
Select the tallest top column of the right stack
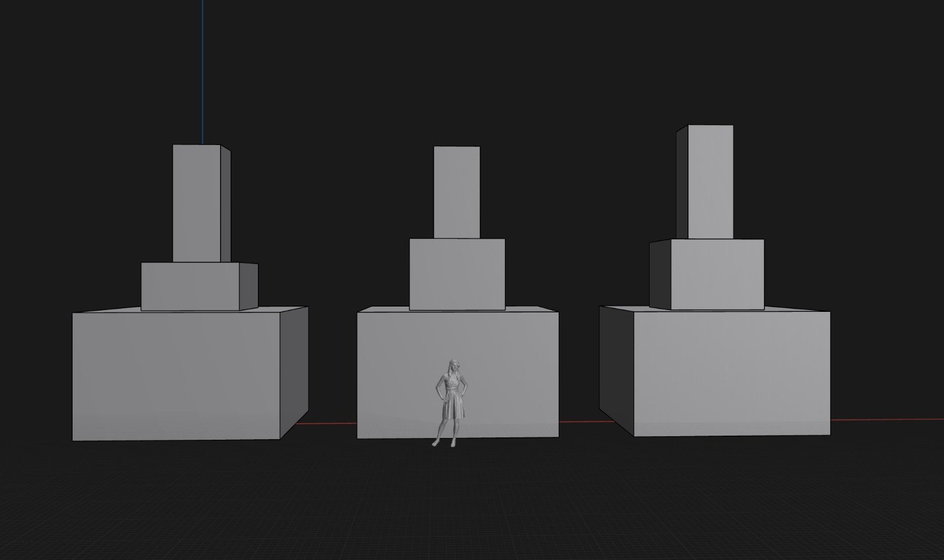(705, 182)
